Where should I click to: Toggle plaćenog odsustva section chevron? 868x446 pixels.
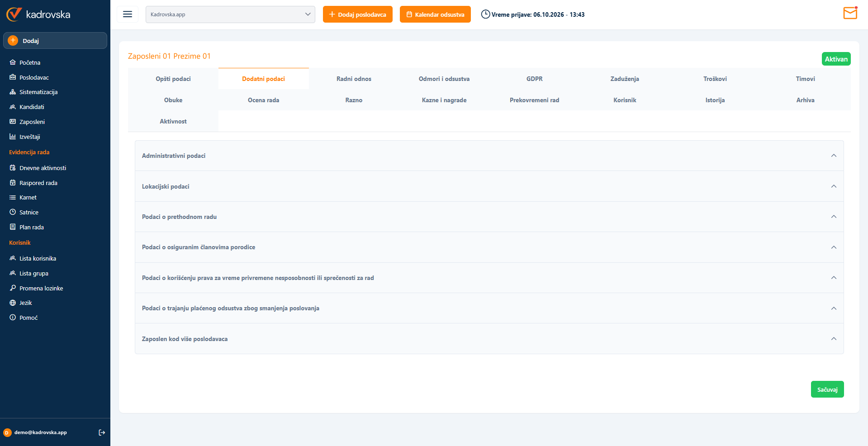click(x=834, y=308)
